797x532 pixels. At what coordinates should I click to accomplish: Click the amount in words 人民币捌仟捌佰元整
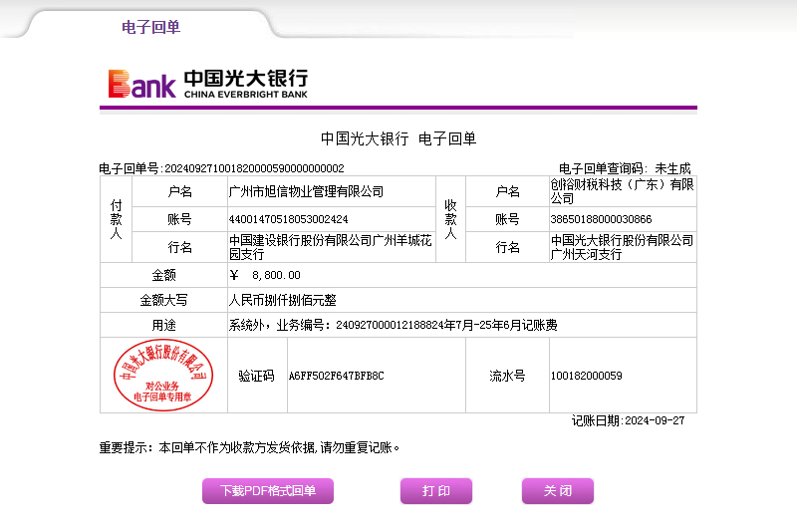pos(283,300)
